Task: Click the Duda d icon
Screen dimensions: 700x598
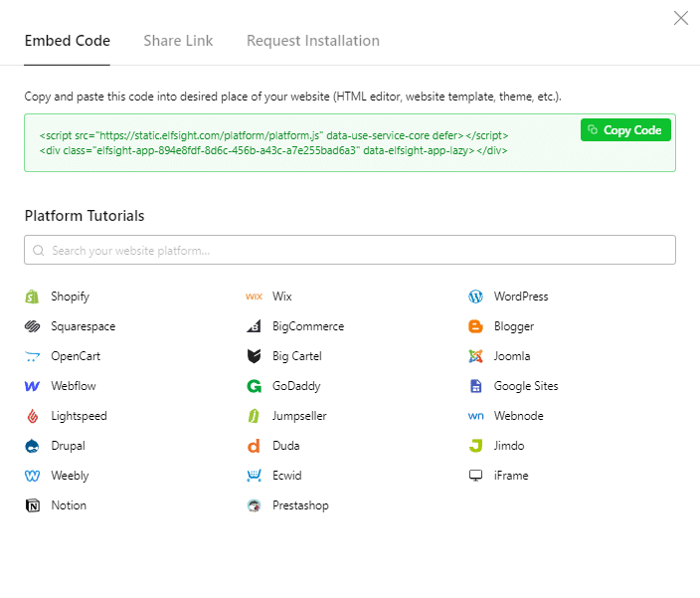Action: tap(254, 446)
